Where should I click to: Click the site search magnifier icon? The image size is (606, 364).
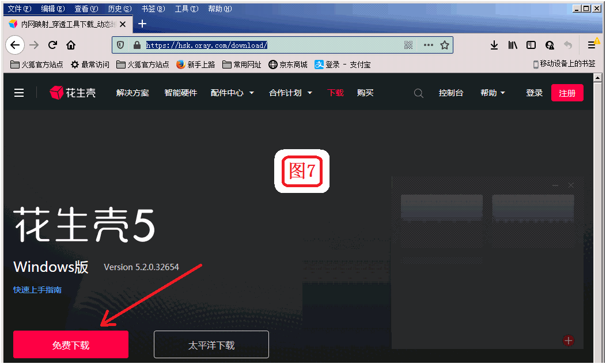point(419,93)
